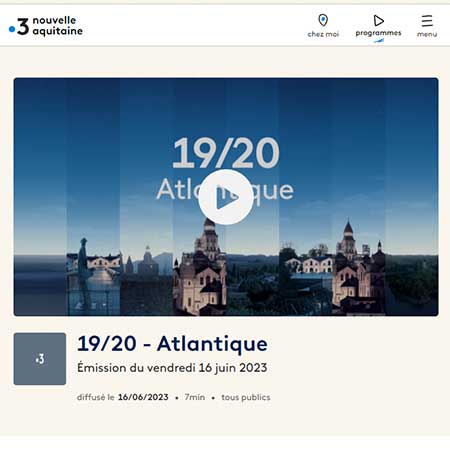Select the chez moi label

tap(323, 34)
